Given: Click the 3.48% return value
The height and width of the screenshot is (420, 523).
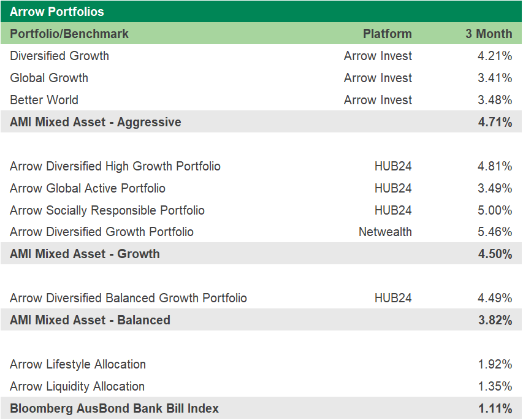Looking at the screenshot, I should (x=495, y=100).
